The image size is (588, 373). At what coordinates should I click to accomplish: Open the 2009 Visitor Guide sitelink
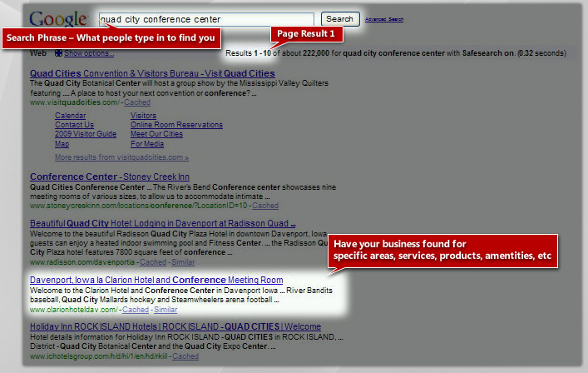point(86,134)
